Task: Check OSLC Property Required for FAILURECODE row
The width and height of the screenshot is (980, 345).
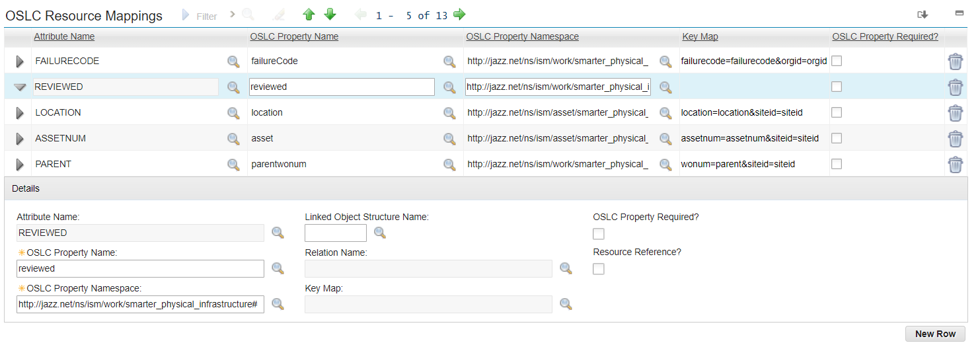Action: pos(837,61)
